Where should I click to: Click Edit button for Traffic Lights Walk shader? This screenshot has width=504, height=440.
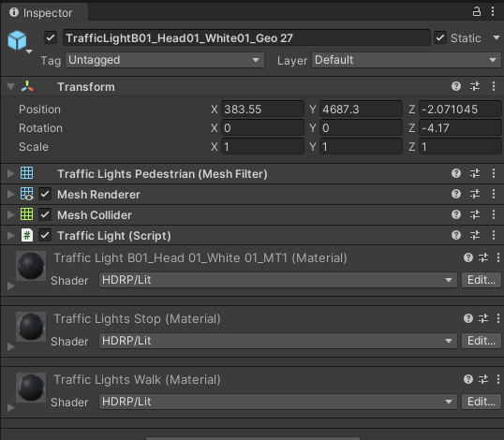tap(482, 402)
